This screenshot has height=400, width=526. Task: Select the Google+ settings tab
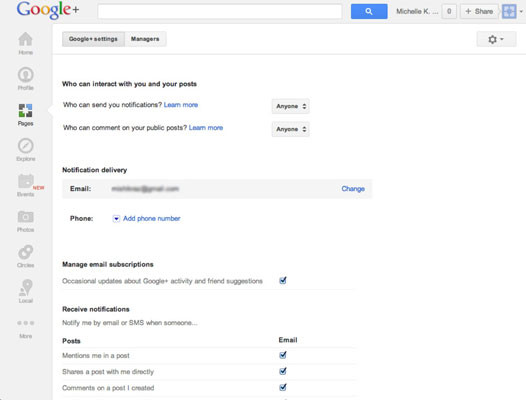pyautogui.click(x=93, y=39)
